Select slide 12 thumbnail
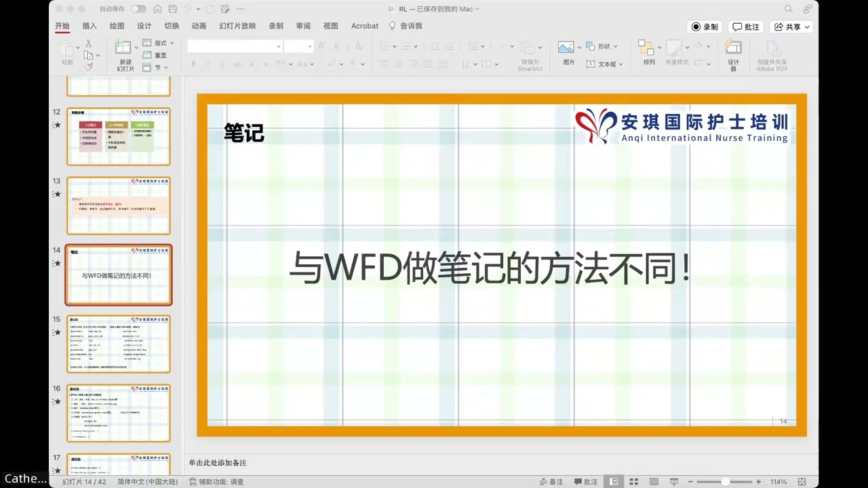Viewport: 868px width, 488px height. [118, 136]
